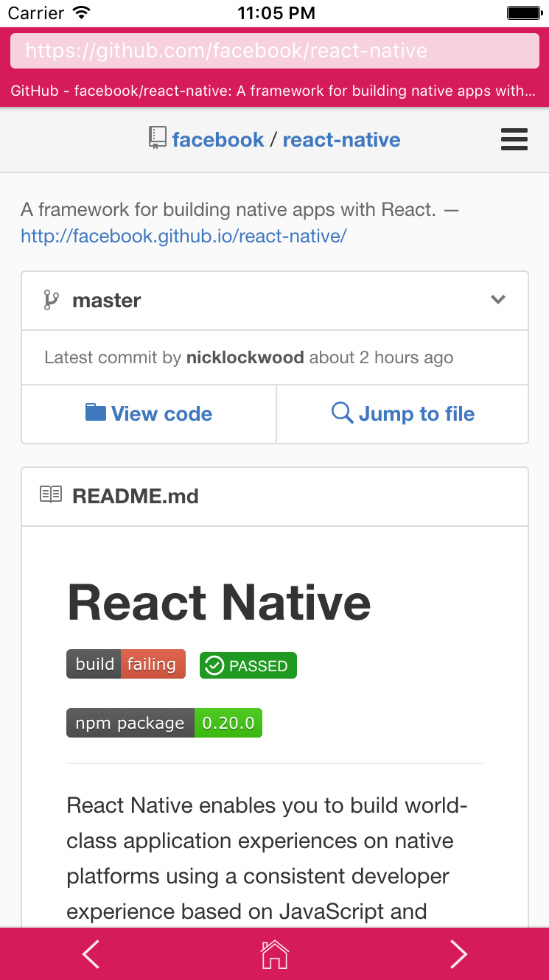The width and height of the screenshot is (549, 980).
Task: Tap the battery indicator in status bar
Action: (525, 13)
